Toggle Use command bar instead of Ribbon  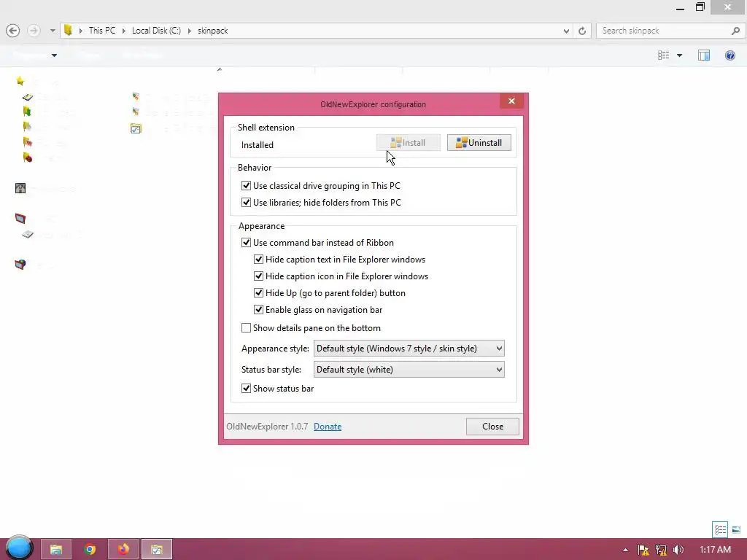[x=246, y=242]
